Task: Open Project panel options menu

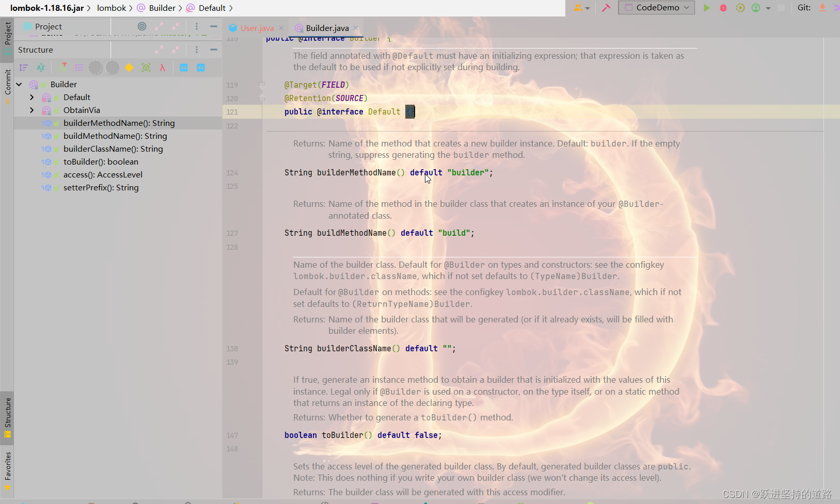Action: [x=197, y=26]
